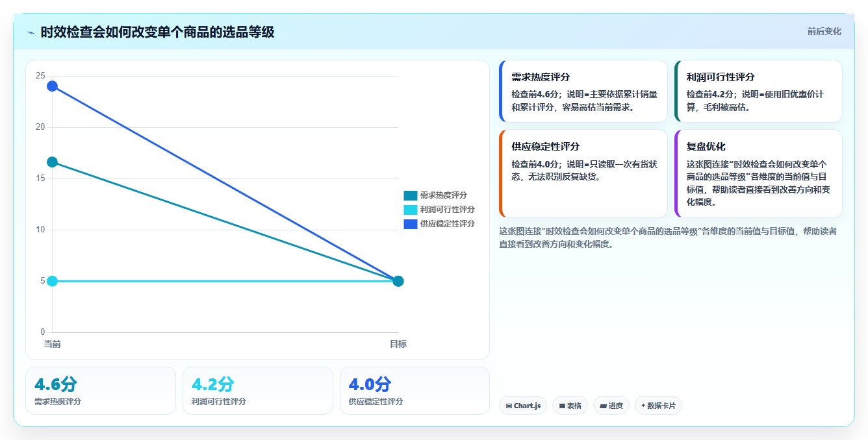This screenshot has height=440, width=868.
Task: Open the 供应稳定性评分 info card
Action: (583, 174)
